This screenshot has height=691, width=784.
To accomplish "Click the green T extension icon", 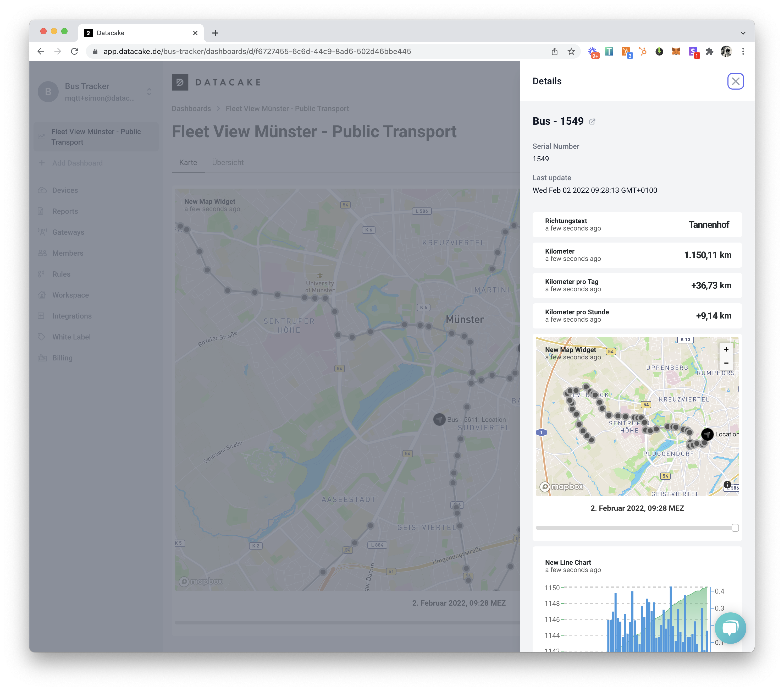I will [609, 51].
